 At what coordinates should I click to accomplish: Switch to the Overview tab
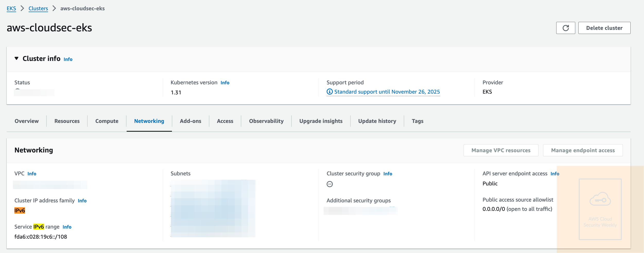click(27, 121)
